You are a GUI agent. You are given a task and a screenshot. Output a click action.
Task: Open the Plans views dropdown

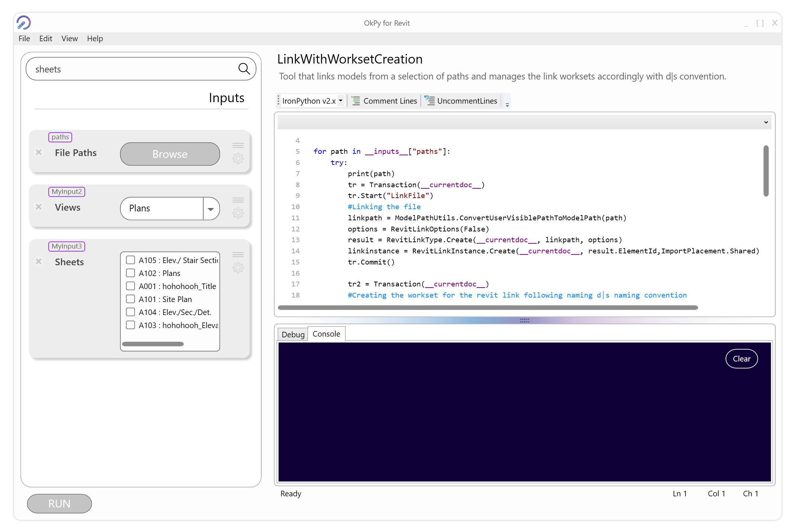pyautogui.click(x=211, y=208)
